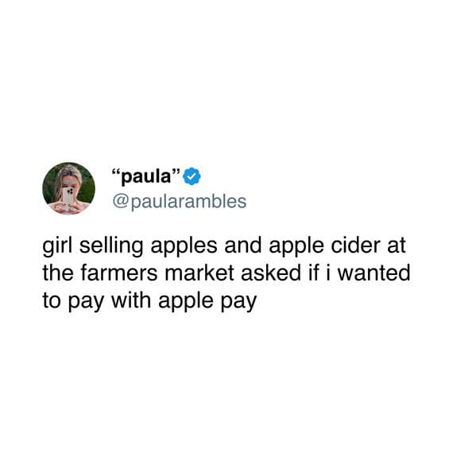
Task: Click the word "asked" in the tweet
Action: pyautogui.click(x=271, y=273)
